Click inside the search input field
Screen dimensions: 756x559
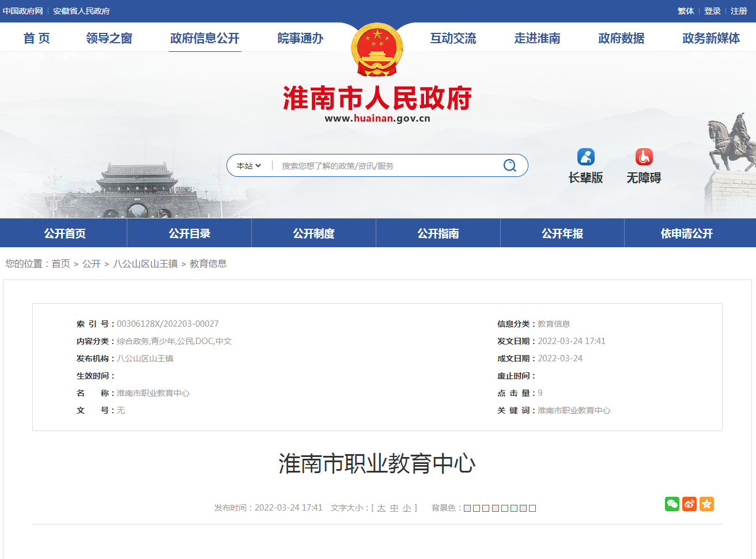(x=375, y=165)
